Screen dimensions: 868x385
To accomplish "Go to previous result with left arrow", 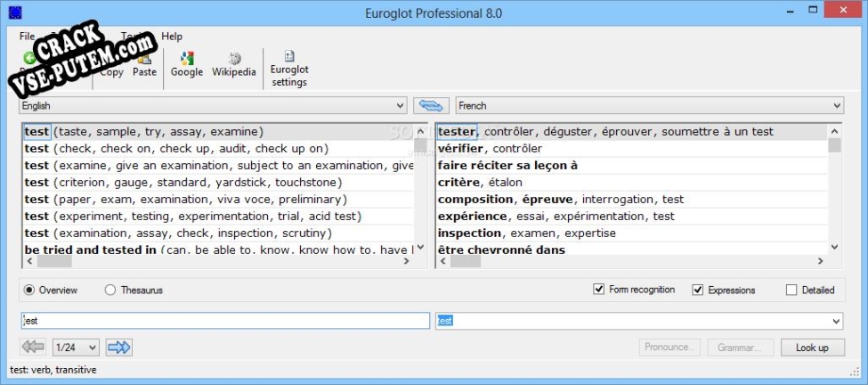I will point(33,347).
